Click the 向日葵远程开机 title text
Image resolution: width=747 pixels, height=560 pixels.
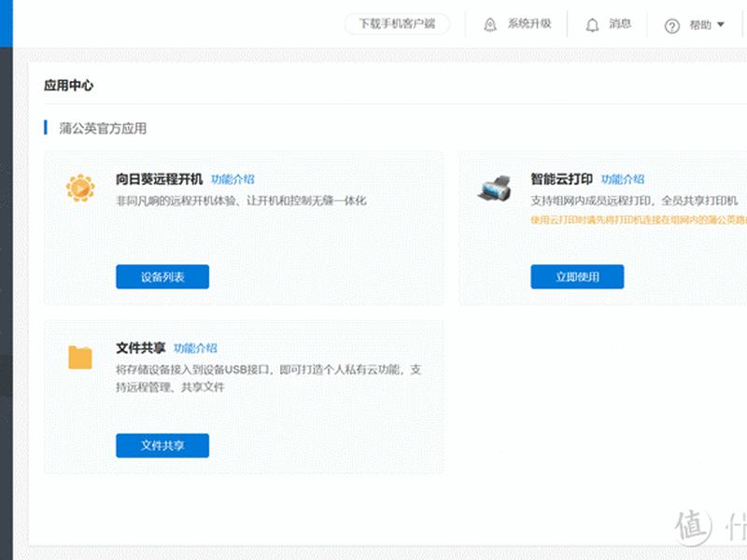159,179
